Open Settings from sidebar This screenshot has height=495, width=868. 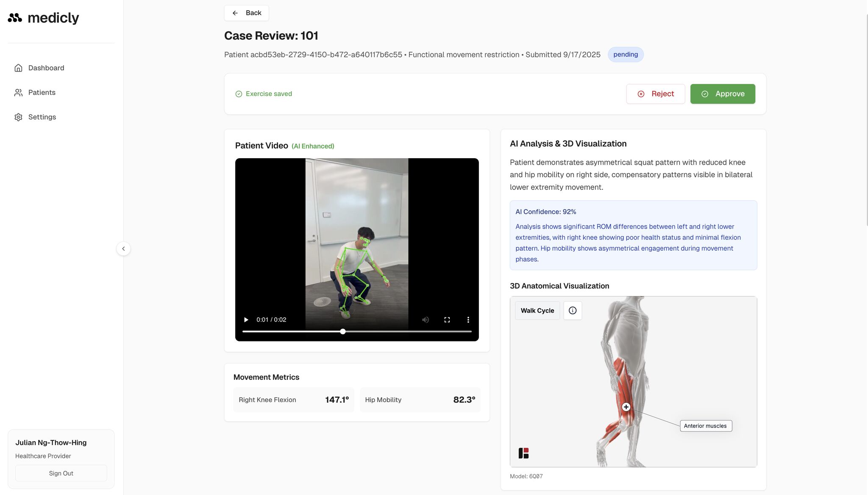click(42, 117)
